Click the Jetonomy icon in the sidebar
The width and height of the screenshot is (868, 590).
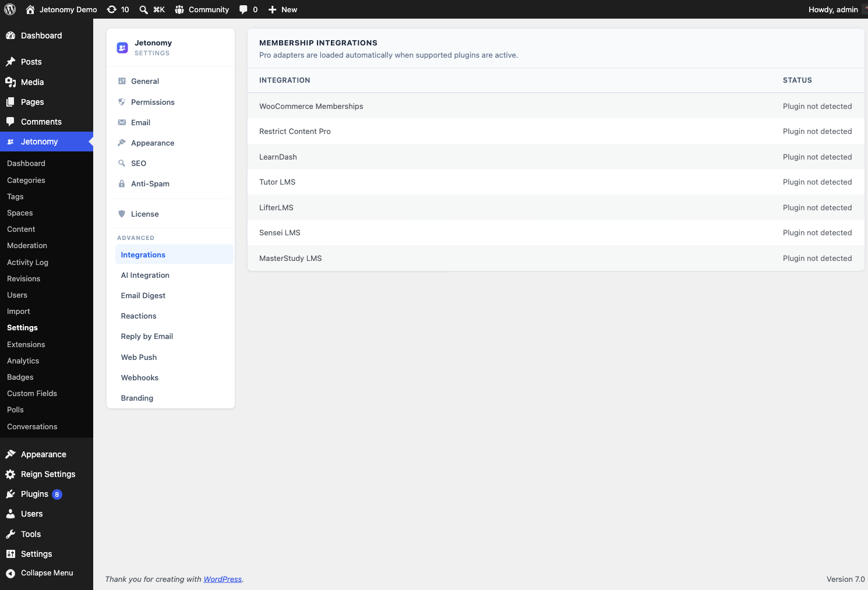coord(10,142)
